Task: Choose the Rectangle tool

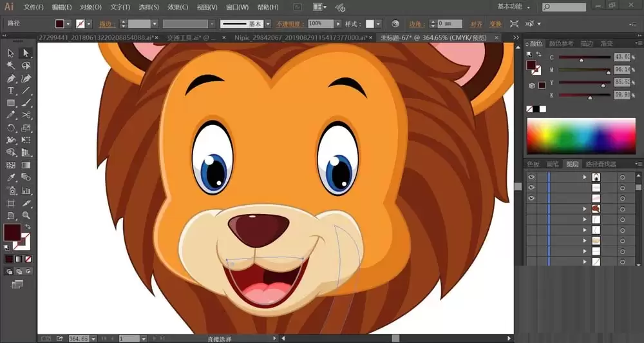Action: (x=11, y=103)
